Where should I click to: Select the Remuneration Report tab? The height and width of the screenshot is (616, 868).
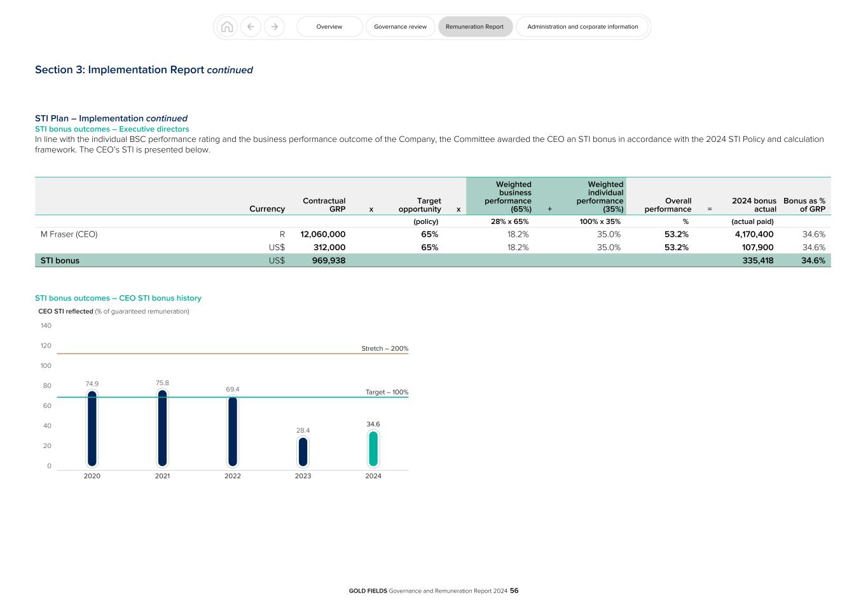point(475,27)
